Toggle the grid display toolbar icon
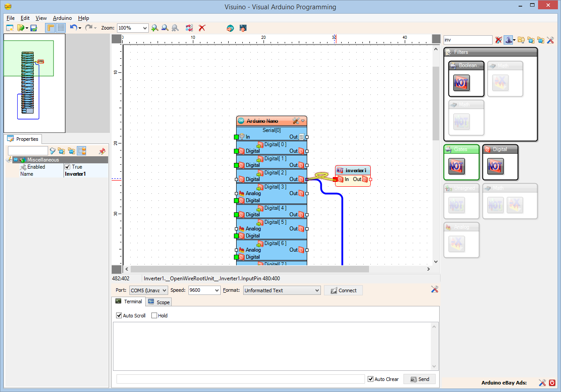 (x=60, y=28)
